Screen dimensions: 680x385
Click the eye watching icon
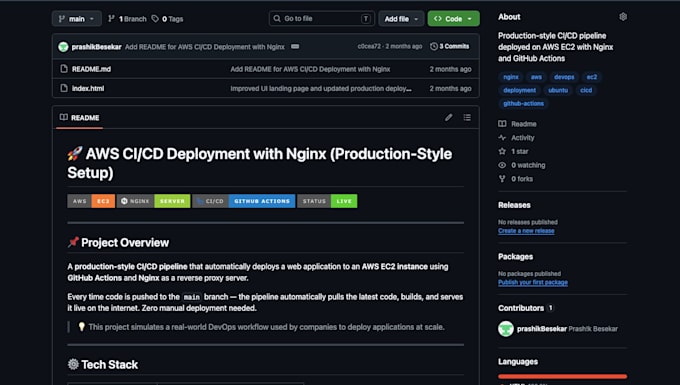(x=502, y=165)
